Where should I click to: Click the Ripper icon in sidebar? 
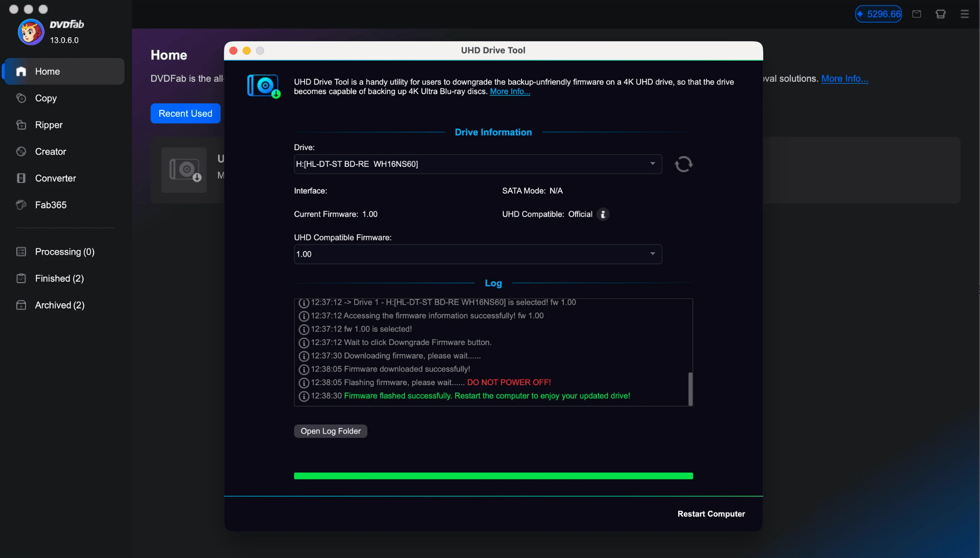coord(21,125)
